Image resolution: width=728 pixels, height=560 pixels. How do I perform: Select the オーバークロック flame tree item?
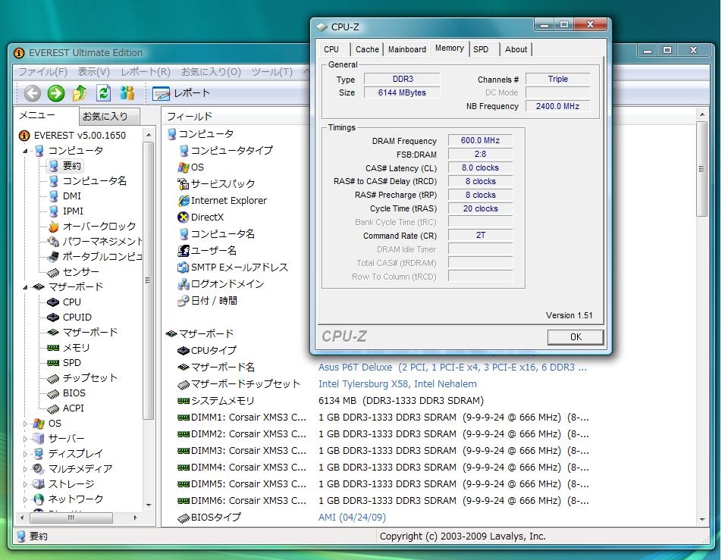pyautogui.click(x=99, y=226)
